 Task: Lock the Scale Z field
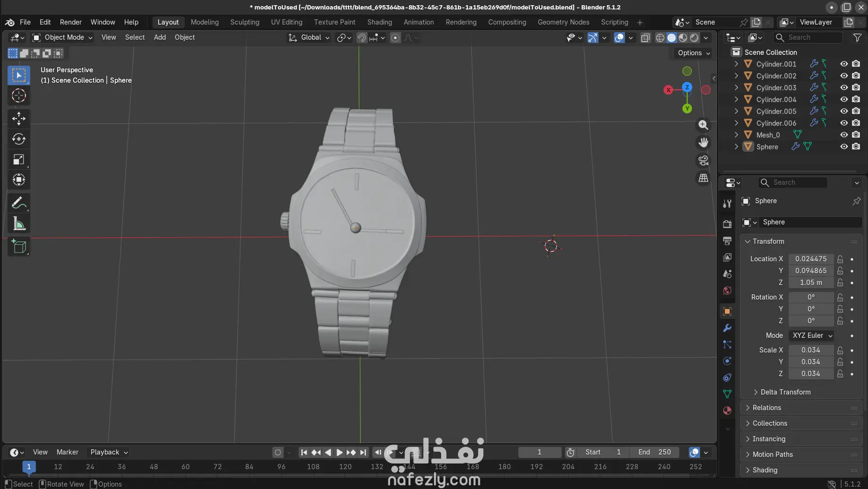[840, 374]
